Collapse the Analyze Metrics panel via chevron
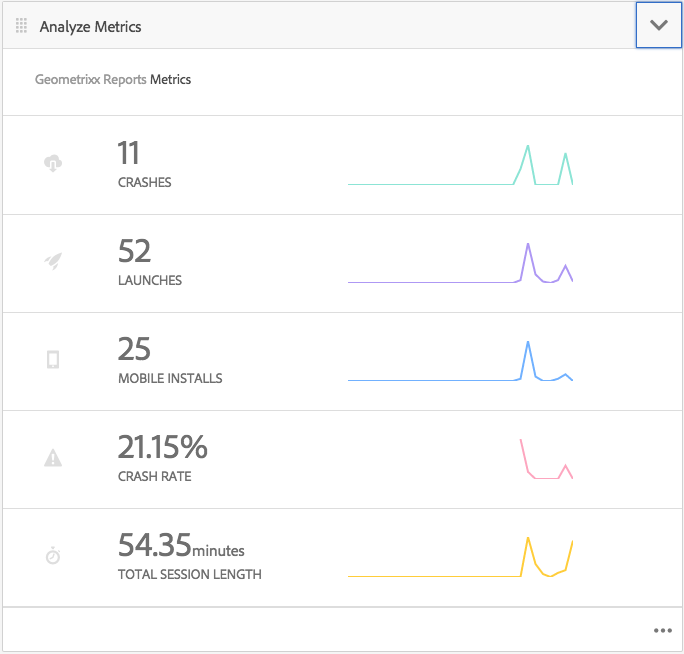This screenshot has height=654, width=684. point(659,25)
